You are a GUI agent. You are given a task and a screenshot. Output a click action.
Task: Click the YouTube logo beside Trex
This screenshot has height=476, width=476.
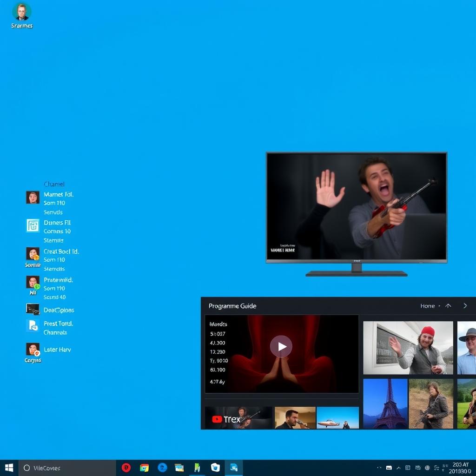(x=217, y=418)
